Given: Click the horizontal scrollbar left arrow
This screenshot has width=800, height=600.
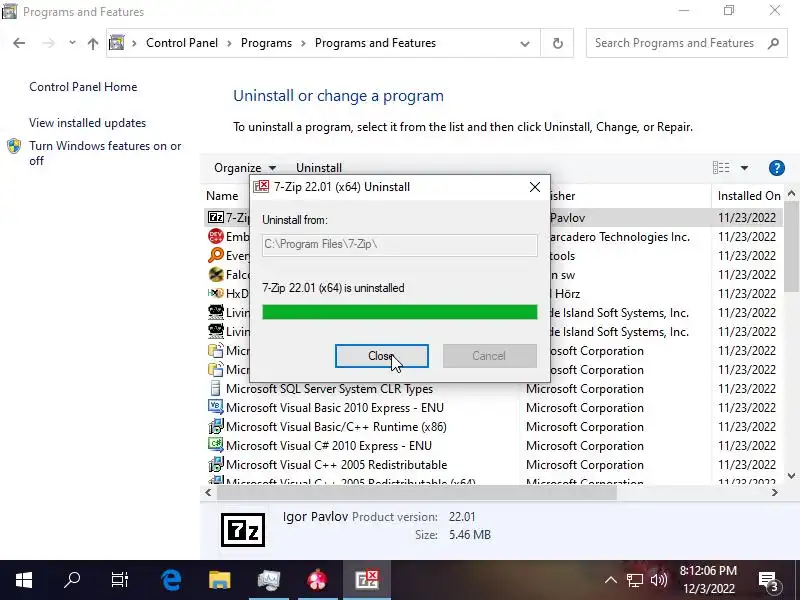Looking at the screenshot, I should [208, 493].
